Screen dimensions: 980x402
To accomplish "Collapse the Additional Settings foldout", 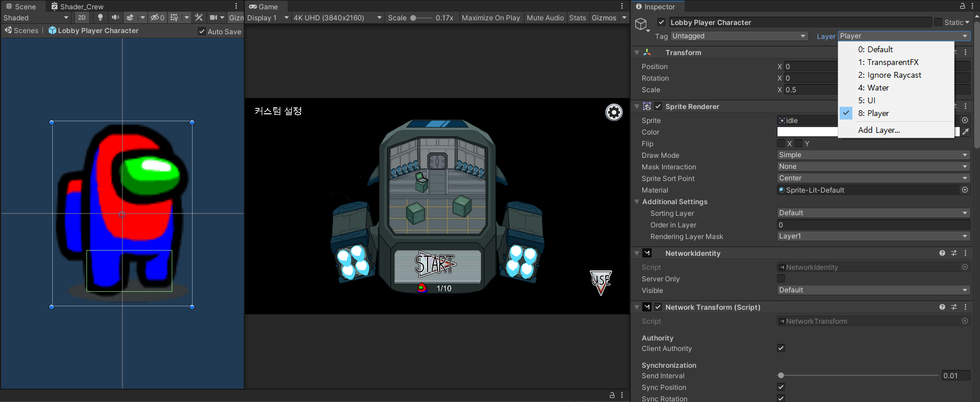I will pyautogui.click(x=637, y=201).
